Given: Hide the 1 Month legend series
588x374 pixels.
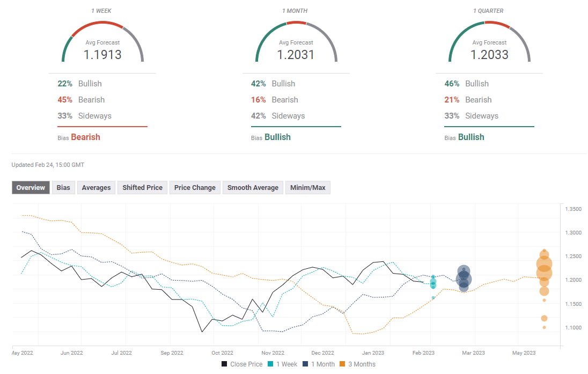Looking at the screenshot, I should point(318,364).
